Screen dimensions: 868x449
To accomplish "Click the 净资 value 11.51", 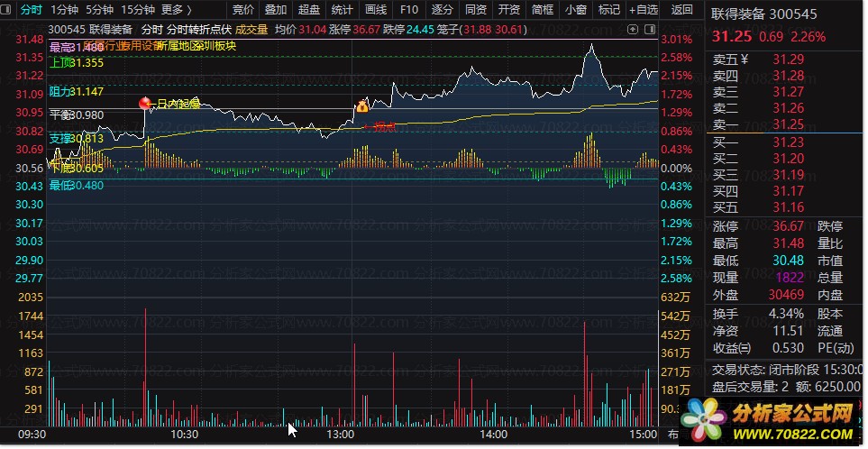I will coord(789,331).
